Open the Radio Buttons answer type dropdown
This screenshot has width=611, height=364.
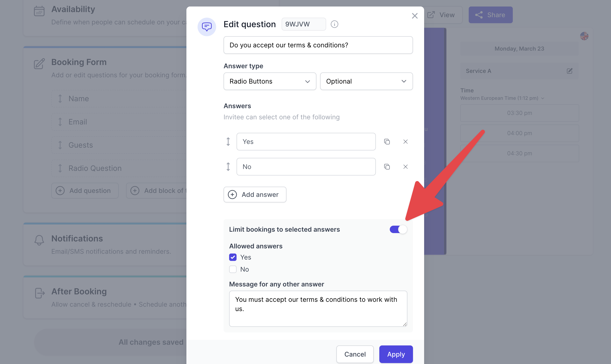pyautogui.click(x=270, y=81)
